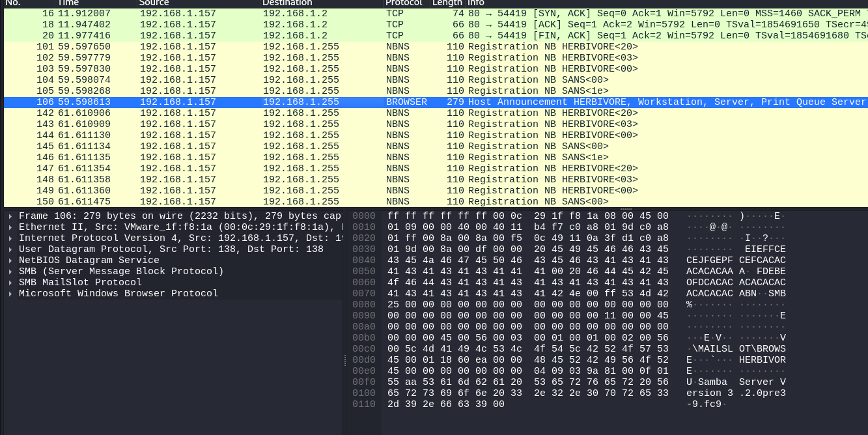Expand the Ethernet II details arrow
This screenshot has height=435, width=868.
(x=10, y=227)
